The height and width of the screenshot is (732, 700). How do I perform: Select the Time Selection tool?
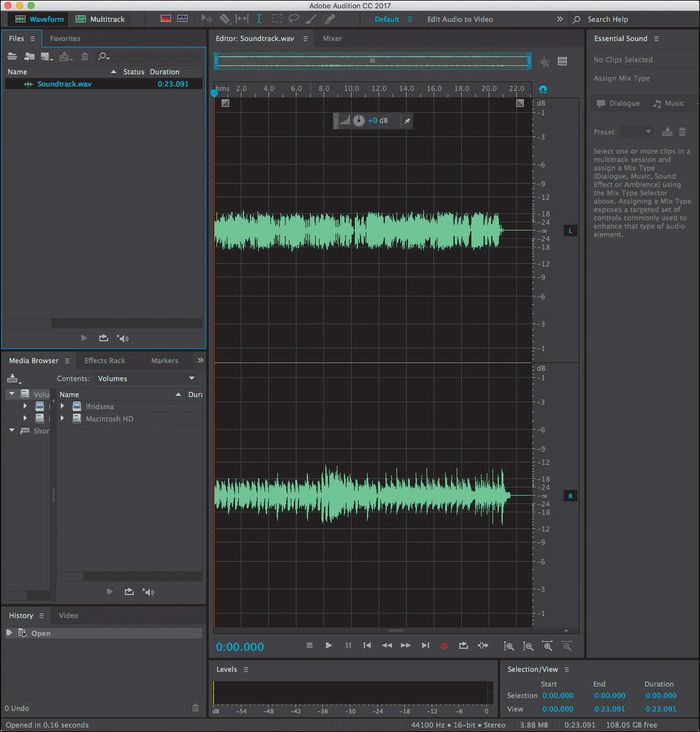click(259, 19)
